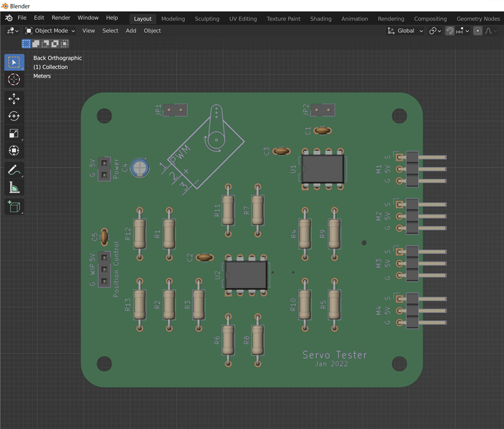
Task: Switch to the Sculpting workspace tab
Action: pyautogui.click(x=207, y=19)
